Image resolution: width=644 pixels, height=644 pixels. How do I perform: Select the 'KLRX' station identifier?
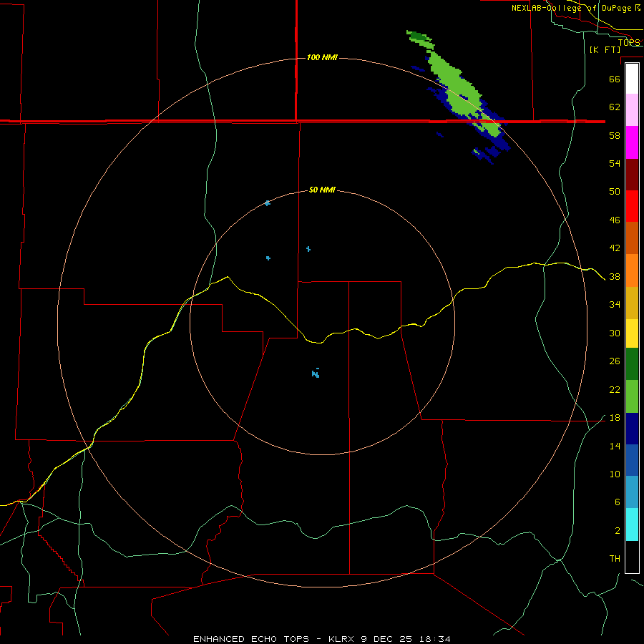coord(341,639)
